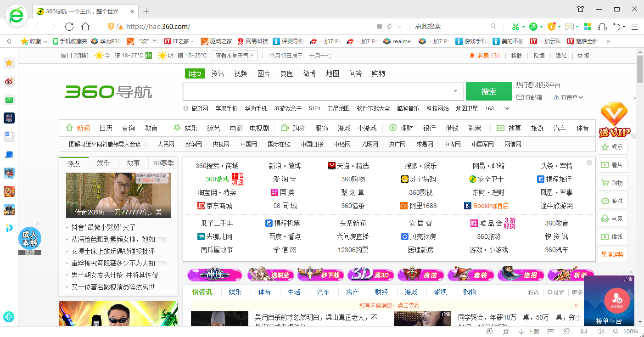Click the headphones listening mode icon
This screenshot has height=337, width=644.
[602, 26]
